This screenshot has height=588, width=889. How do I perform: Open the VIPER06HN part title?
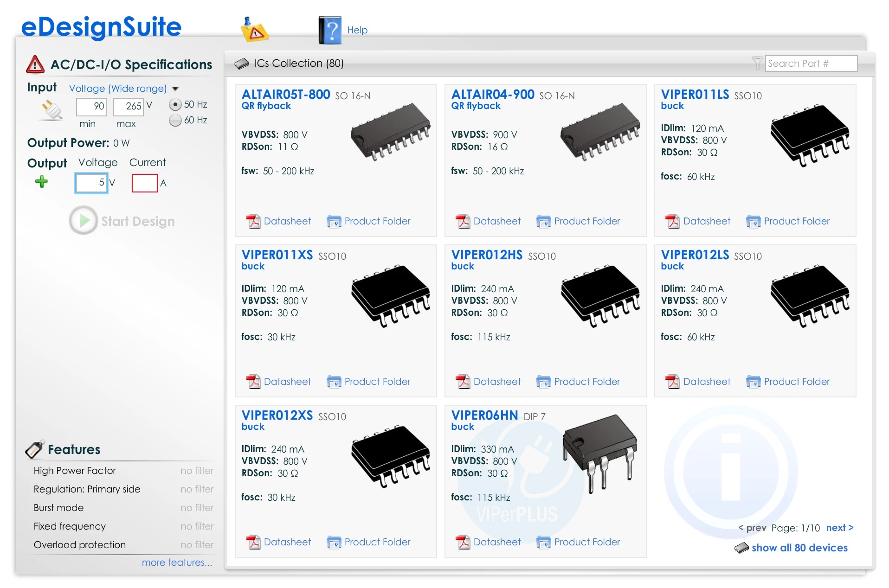pos(484,415)
